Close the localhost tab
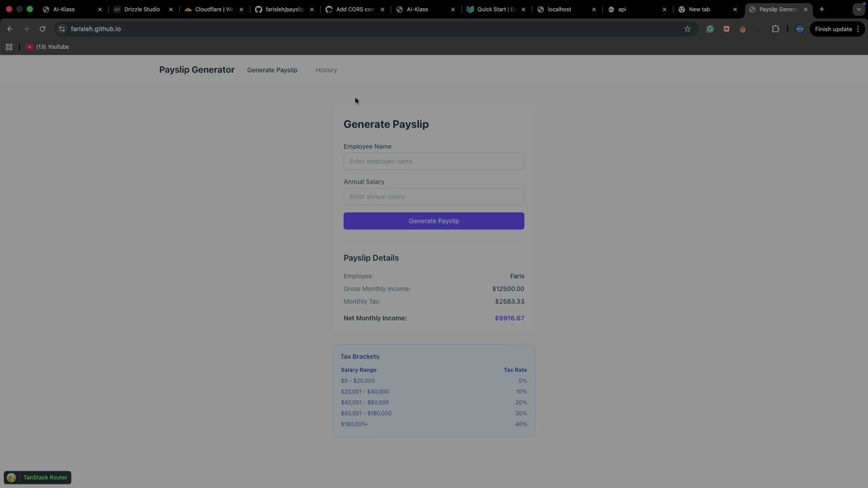This screenshot has height=488, width=868. coord(593,9)
